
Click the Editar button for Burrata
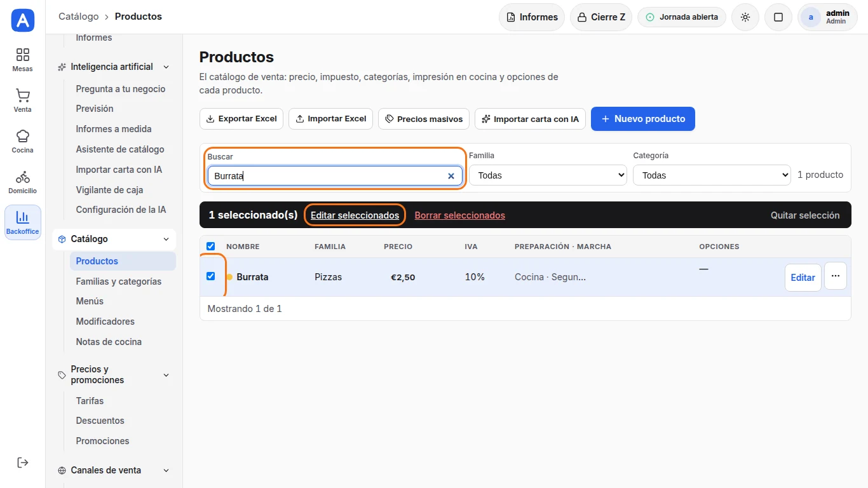(x=803, y=278)
